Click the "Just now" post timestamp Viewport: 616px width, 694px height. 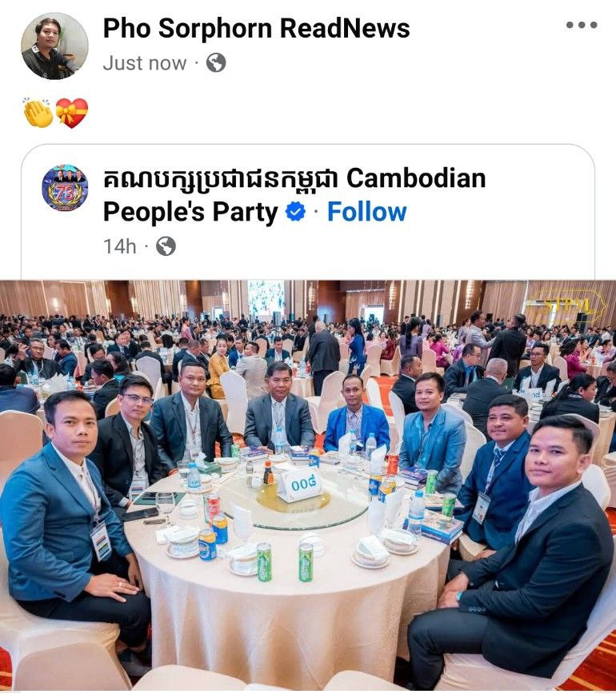[145, 63]
